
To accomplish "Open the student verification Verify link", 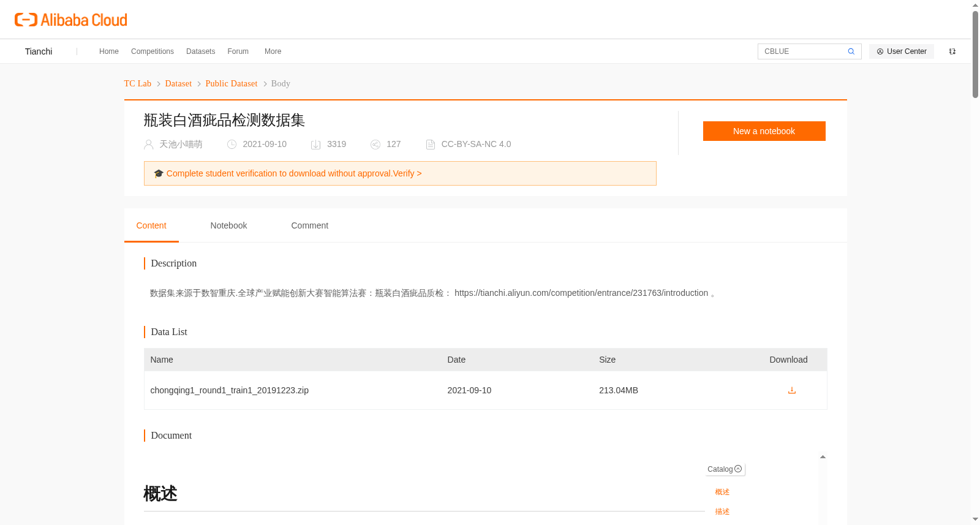I will (x=407, y=173).
